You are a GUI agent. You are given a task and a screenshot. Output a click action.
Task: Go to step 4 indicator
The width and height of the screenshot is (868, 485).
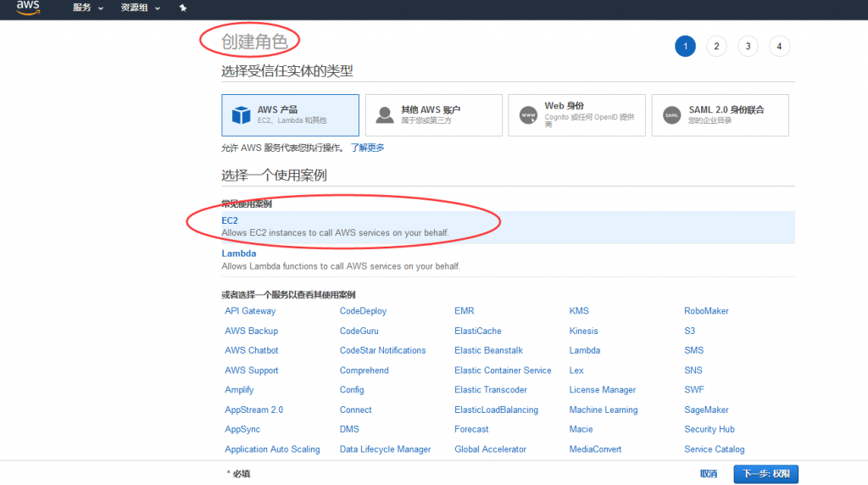780,46
